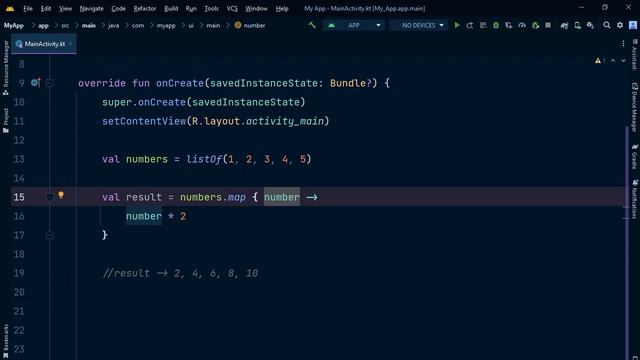This screenshot has width=640, height=360.
Task: Open IDE settings gear icon
Action: (620, 25)
